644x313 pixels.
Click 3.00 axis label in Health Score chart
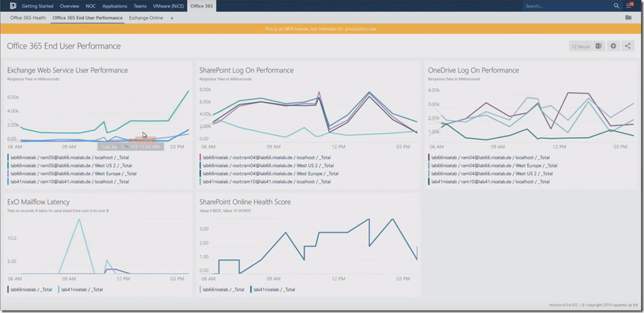[x=204, y=229]
